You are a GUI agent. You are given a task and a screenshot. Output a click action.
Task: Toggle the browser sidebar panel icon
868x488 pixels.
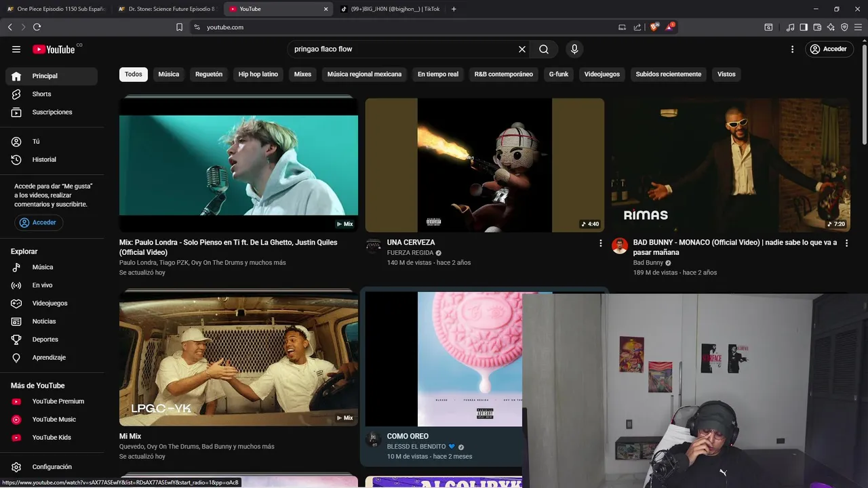(x=803, y=27)
